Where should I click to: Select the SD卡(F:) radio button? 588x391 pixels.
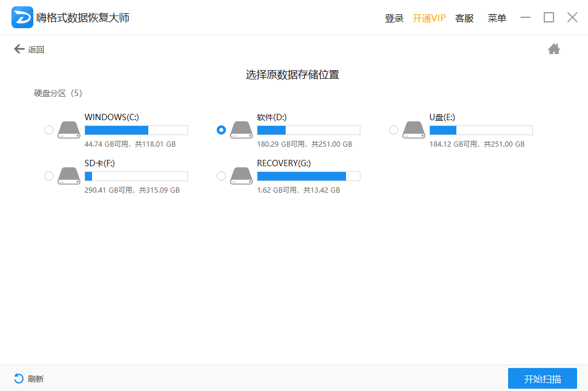tap(49, 175)
